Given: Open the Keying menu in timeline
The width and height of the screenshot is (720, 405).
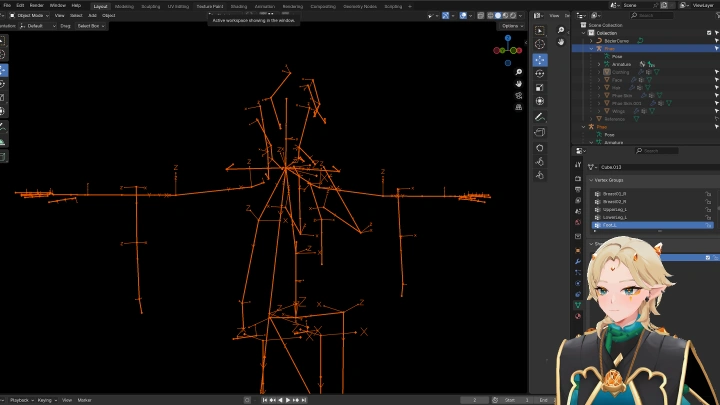Looking at the screenshot, I should [47, 400].
